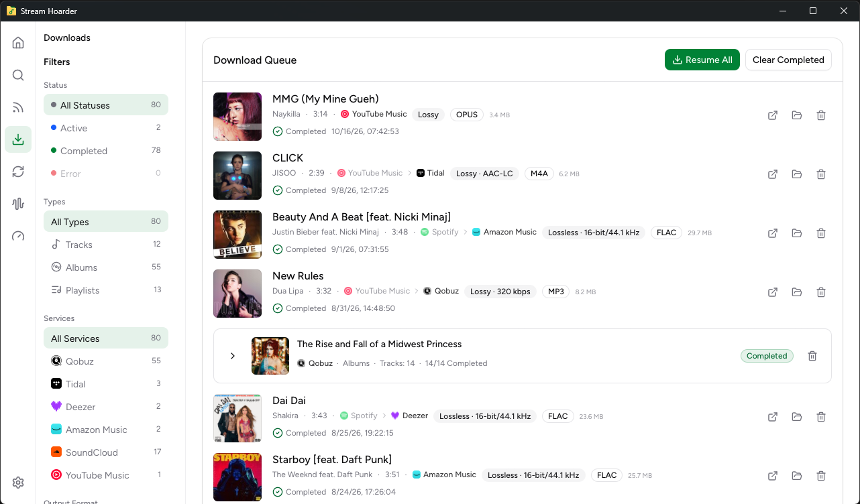This screenshot has width=860, height=504.
Task: Delete Midwest Princess album entry
Action: click(812, 356)
